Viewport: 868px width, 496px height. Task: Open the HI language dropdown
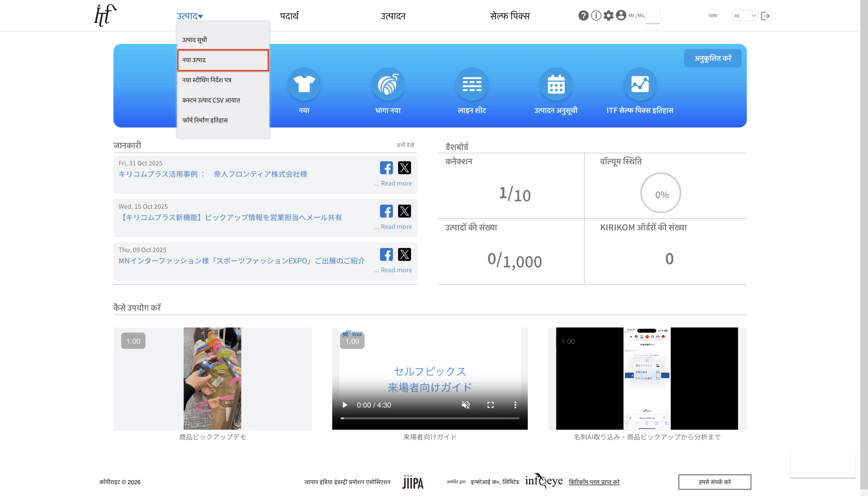(x=745, y=16)
